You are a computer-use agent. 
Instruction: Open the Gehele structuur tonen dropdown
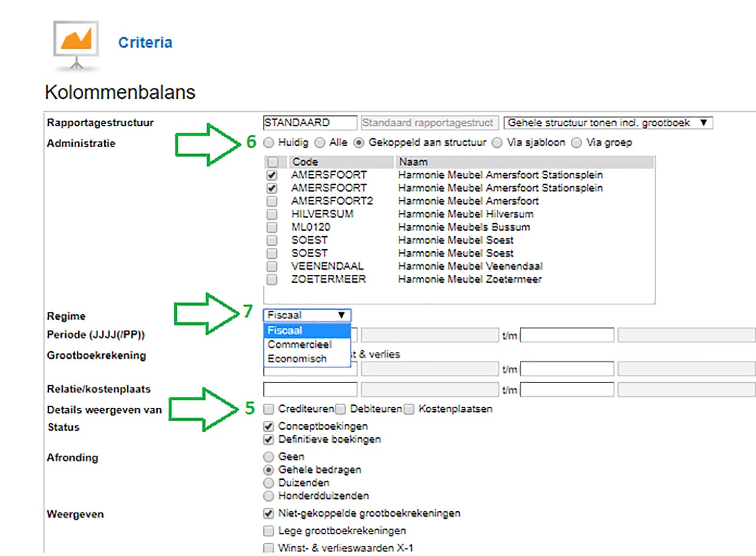[x=608, y=123]
